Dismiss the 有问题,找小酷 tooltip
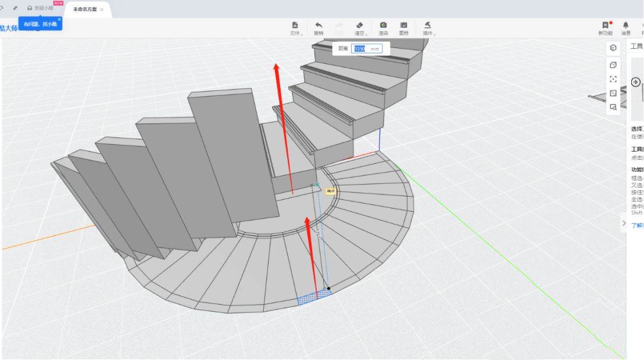Screen dimensions: 644x360 (59, 19)
